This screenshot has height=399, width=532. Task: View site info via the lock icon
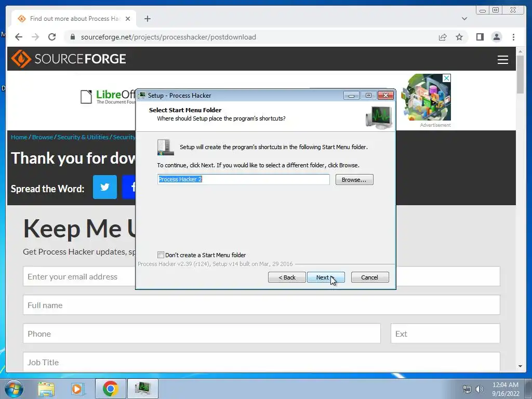pyautogui.click(x=73, y=37)
